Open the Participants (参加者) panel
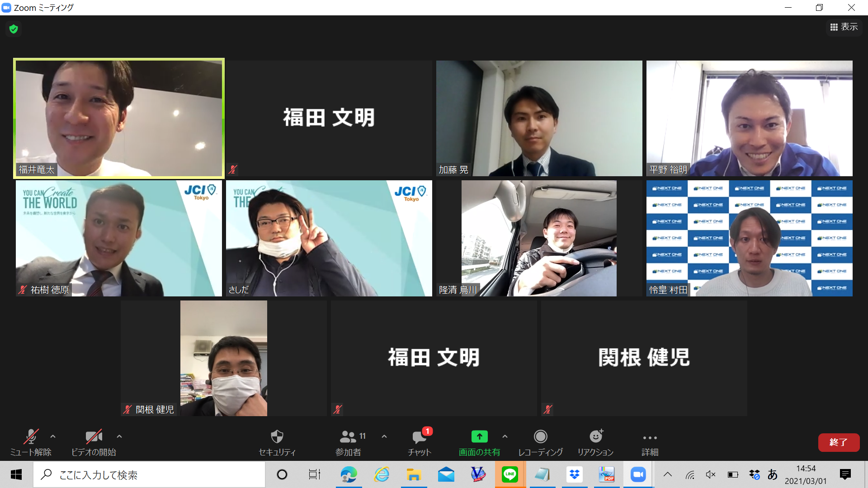 pyautogui.click(x=348, y=436)
